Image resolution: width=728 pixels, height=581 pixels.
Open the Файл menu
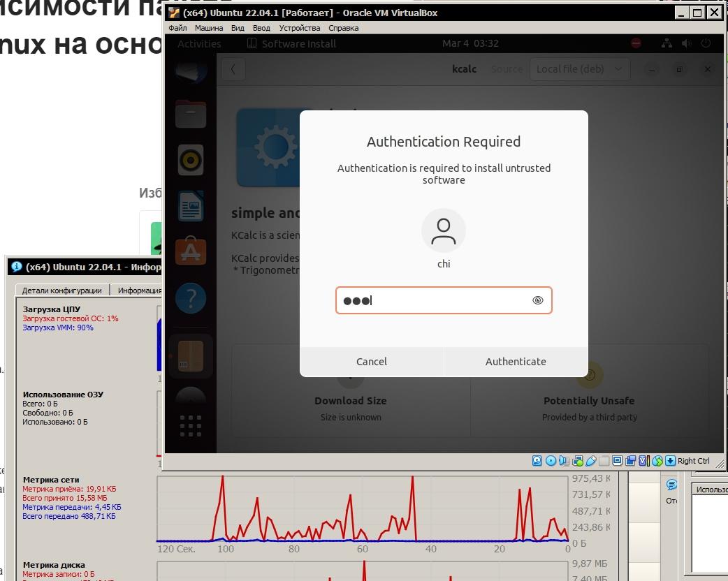(x=177, y=28)
